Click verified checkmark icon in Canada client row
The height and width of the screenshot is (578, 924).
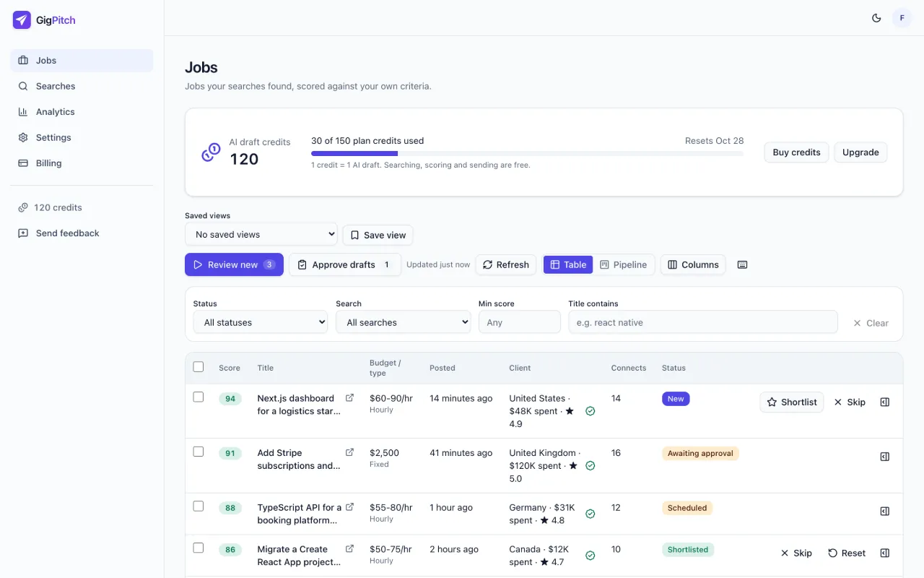coord(590,556)
